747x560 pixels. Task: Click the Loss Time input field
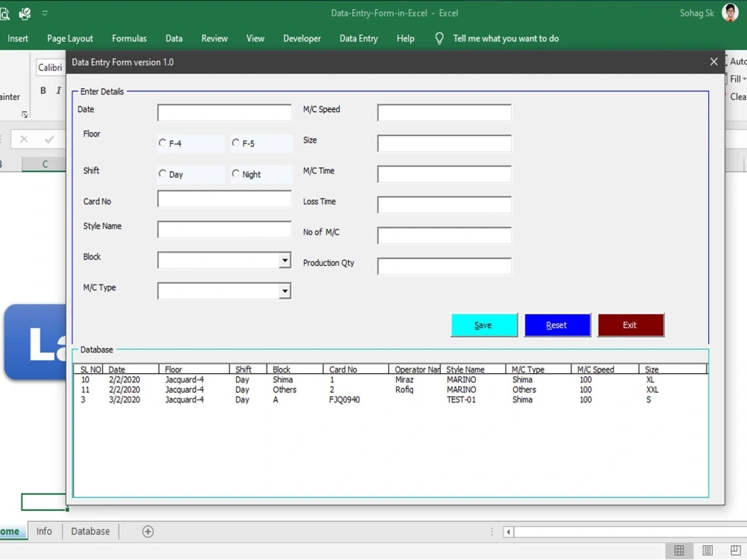(x=444, y=205)
